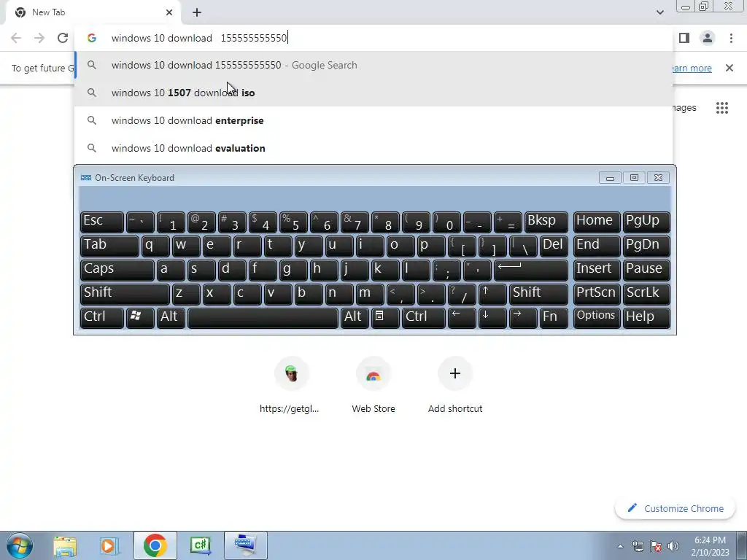This screenshot has width=747, height=560.
Task: Open Chrome's three-dot menu
Action: pos(731,38)
